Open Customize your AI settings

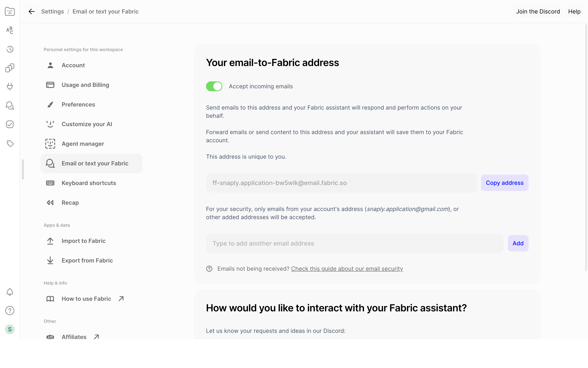(91, 124)
